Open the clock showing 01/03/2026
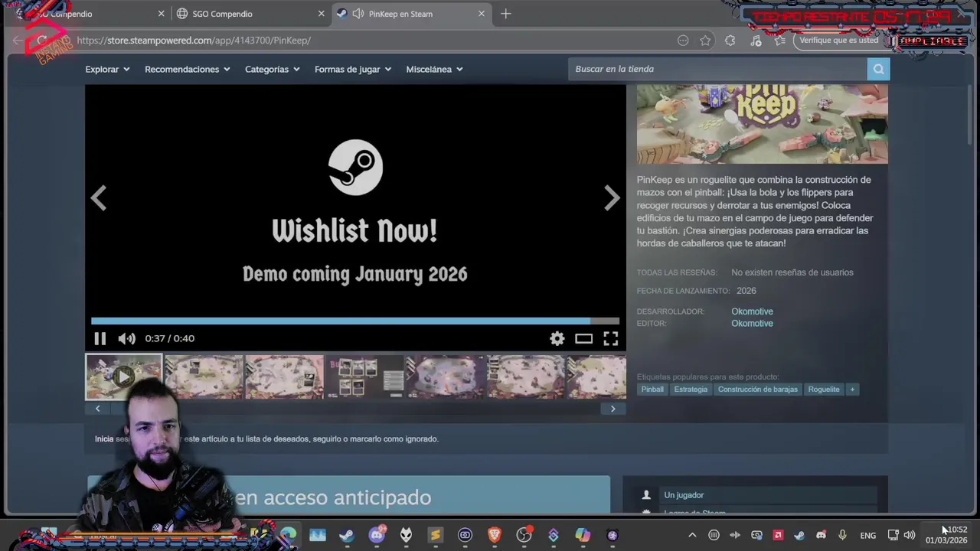The height and width of the screenshot is (551, 980). (946, 535)
